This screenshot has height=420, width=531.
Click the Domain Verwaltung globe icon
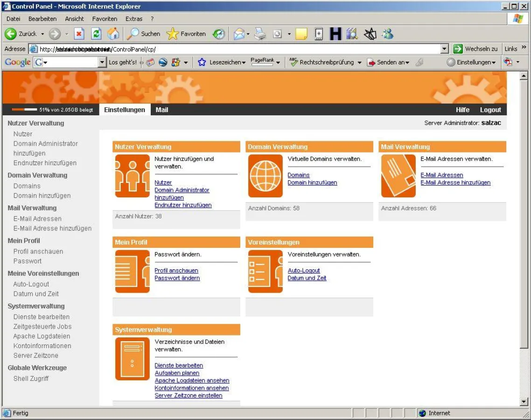click(265, 176)
